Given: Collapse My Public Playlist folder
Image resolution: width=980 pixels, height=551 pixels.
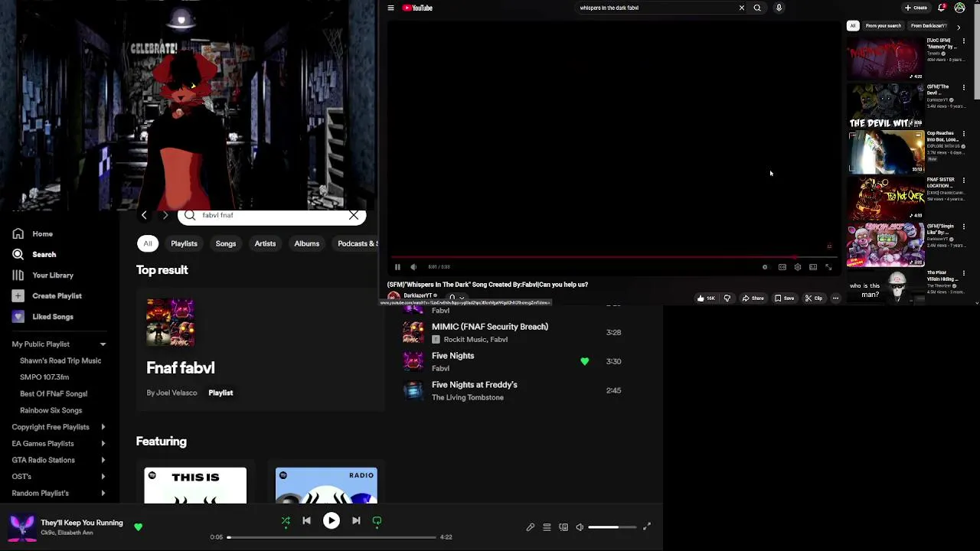Looking at the screenshot, I should (103, 344).
